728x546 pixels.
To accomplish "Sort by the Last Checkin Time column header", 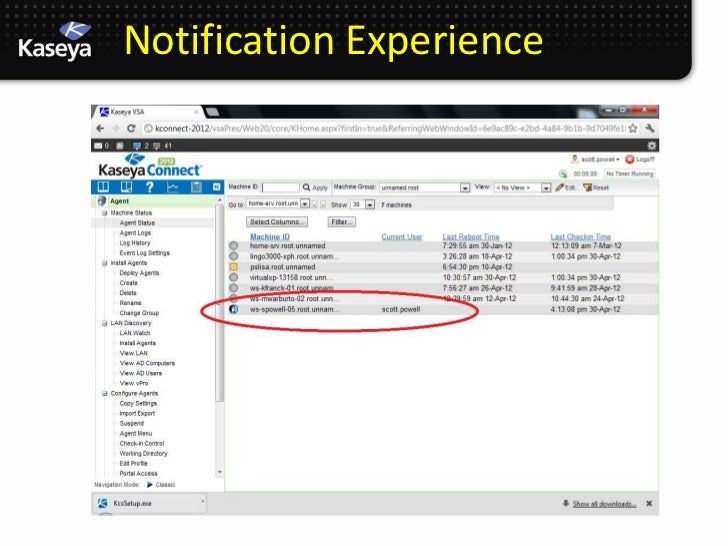I will (x=581, y=237).
